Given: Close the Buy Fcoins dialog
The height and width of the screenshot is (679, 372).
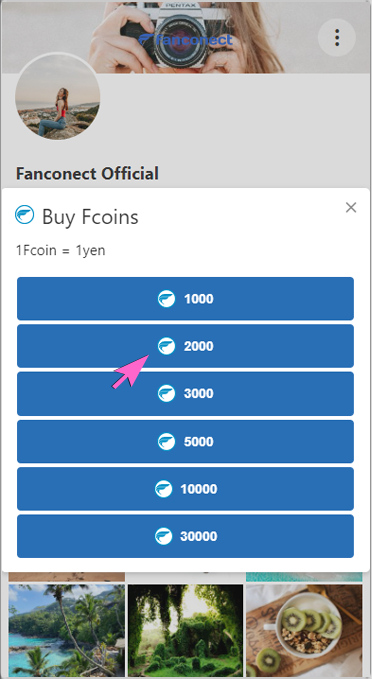Looking at the screenshot, I should 351,207.
